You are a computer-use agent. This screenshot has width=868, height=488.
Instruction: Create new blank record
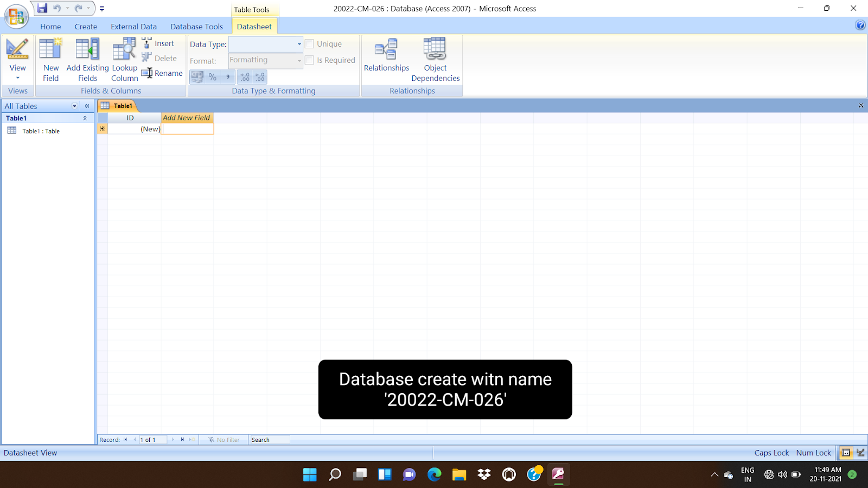(192, 440)
